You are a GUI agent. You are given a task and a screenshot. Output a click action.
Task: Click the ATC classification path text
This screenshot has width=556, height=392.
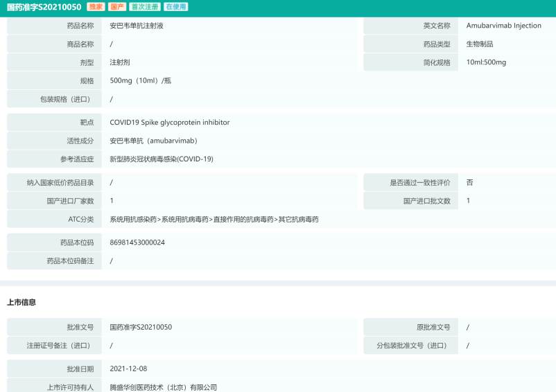click(214, 220)
